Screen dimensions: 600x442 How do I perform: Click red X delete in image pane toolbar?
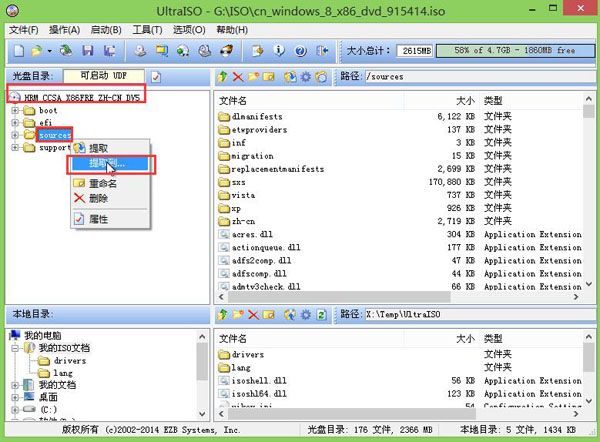point(238,77)
